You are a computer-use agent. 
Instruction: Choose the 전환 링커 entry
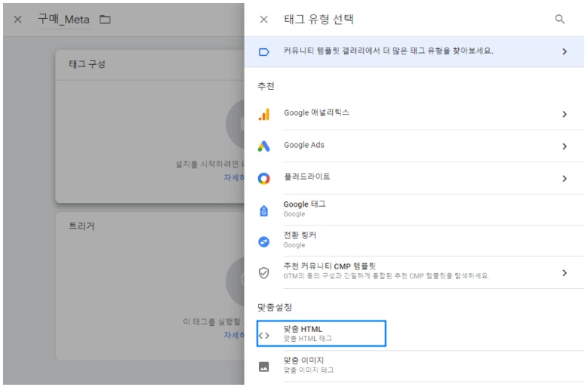click(414, 241)
